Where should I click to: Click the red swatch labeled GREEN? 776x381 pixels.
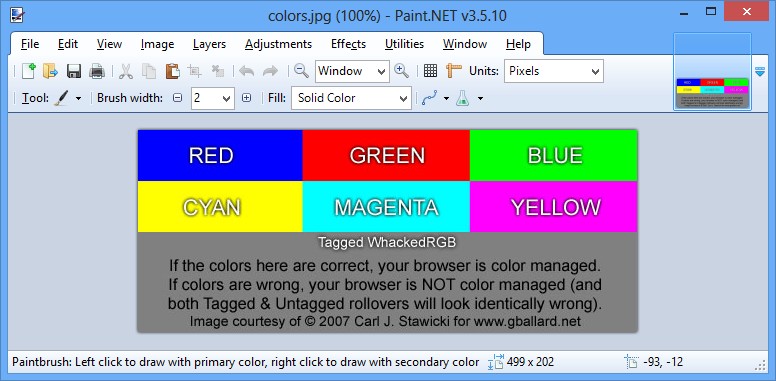click(386, 155)
